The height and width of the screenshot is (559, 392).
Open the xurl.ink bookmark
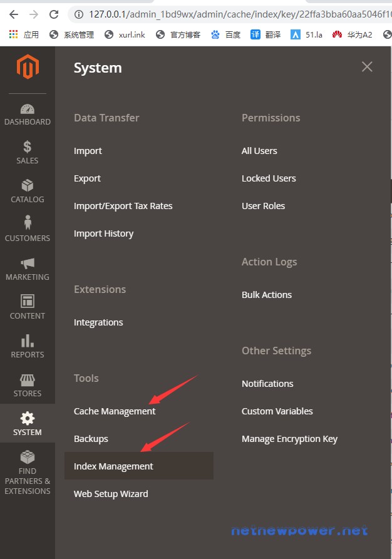pos(125,34)
